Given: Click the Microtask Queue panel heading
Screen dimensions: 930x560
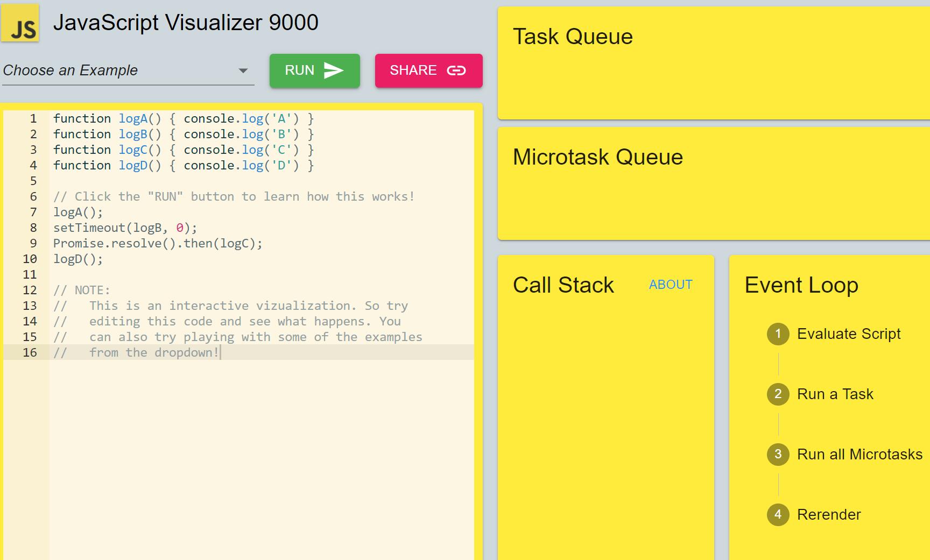Looking at the screenshot, I should pos(597,158).
